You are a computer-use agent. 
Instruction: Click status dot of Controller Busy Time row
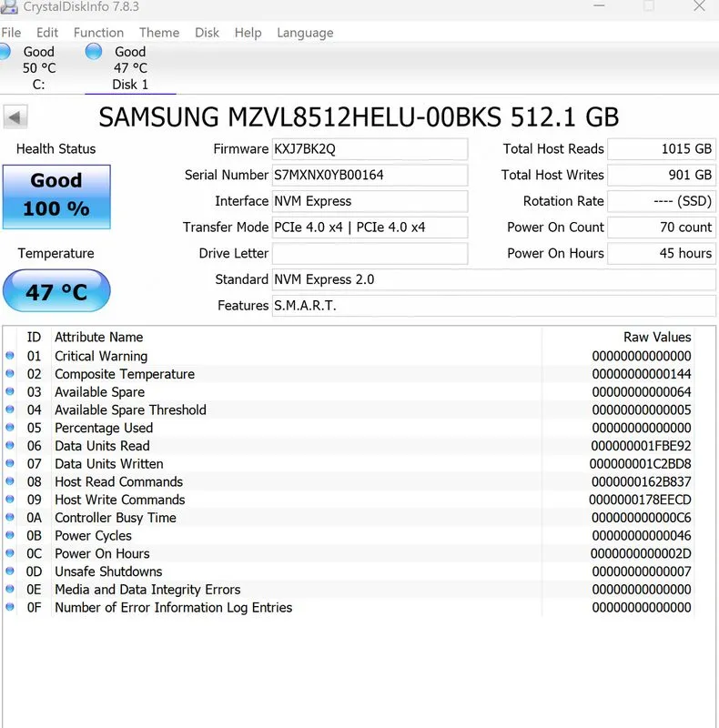(x=10, y=517)
